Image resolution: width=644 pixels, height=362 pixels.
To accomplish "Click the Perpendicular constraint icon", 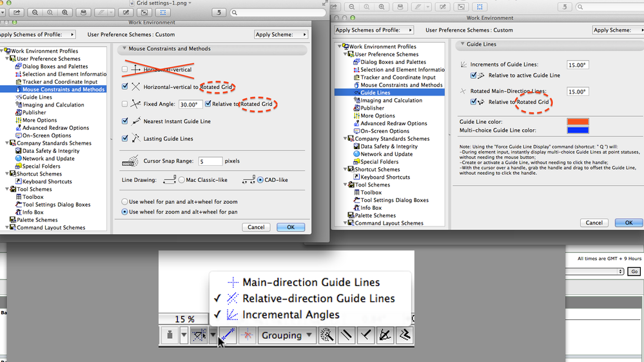I will click(366, 336).
